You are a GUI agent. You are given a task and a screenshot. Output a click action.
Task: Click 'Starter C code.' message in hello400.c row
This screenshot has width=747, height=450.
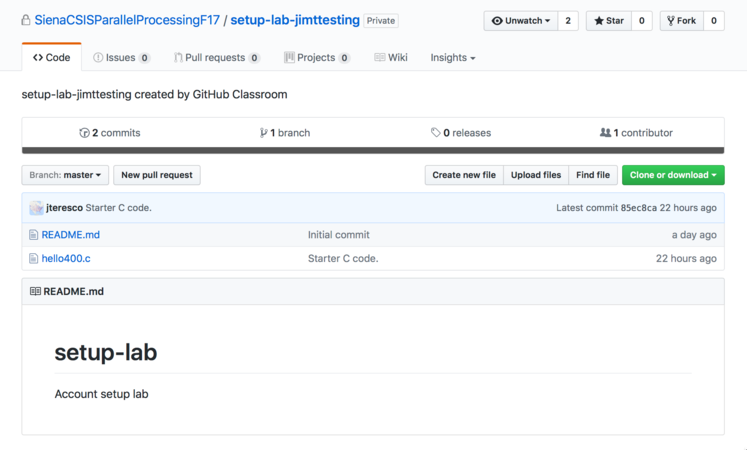pos(343,259)
